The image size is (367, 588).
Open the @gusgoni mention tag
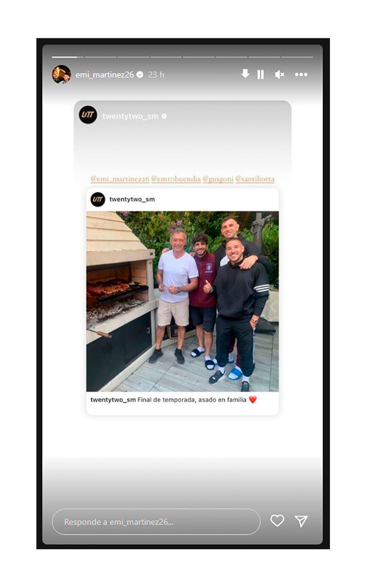tap(218, 179)
